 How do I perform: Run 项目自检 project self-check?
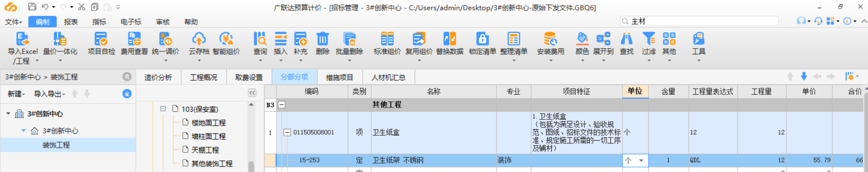101,44
